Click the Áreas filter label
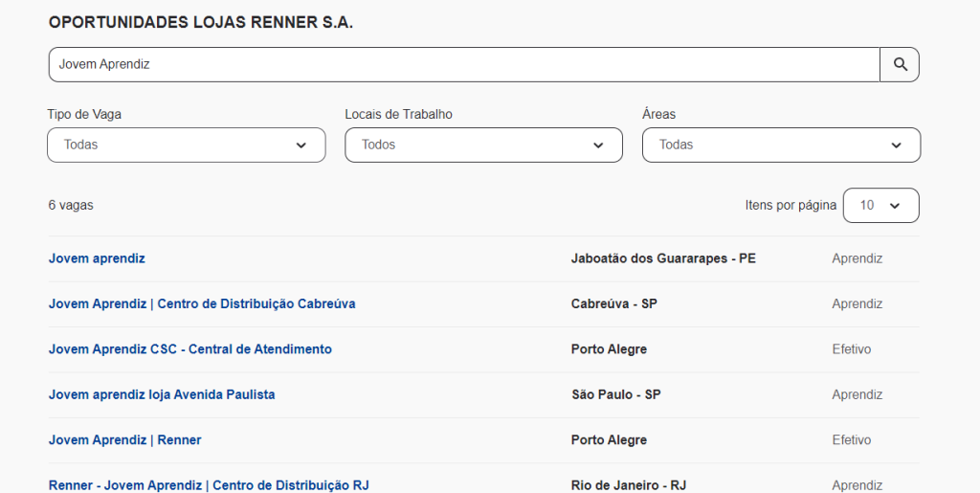 (658, 114)
